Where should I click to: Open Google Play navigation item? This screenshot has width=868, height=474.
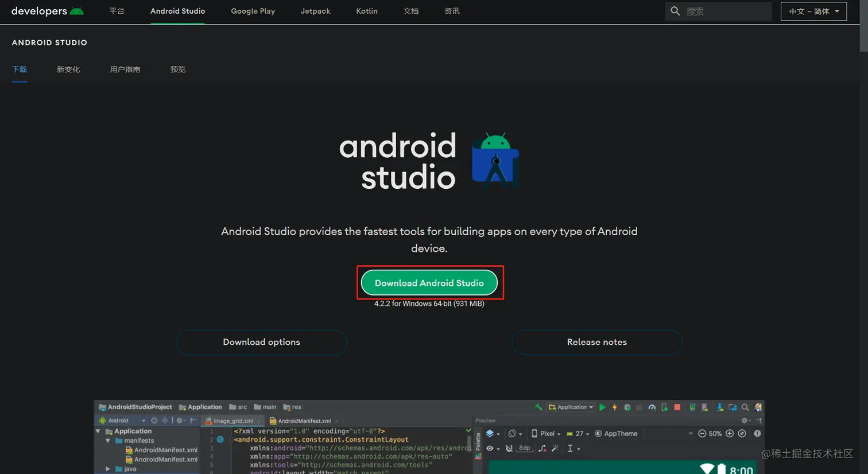253,11
